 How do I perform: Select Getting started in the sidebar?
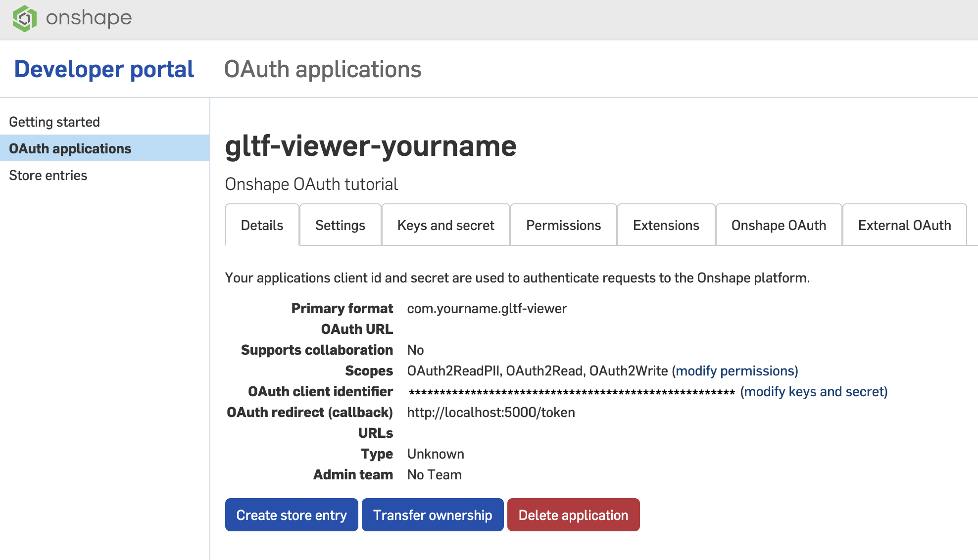coord(55,121)
